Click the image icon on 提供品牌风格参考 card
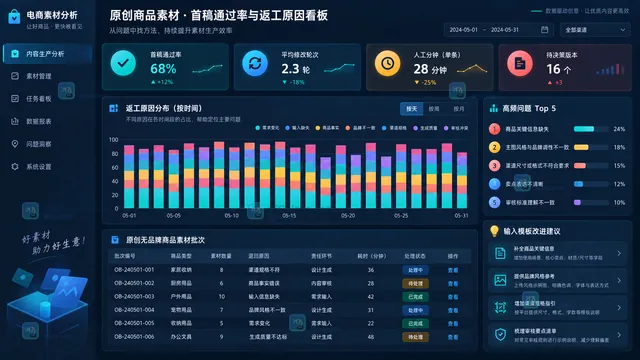 (x=500, y=280)
